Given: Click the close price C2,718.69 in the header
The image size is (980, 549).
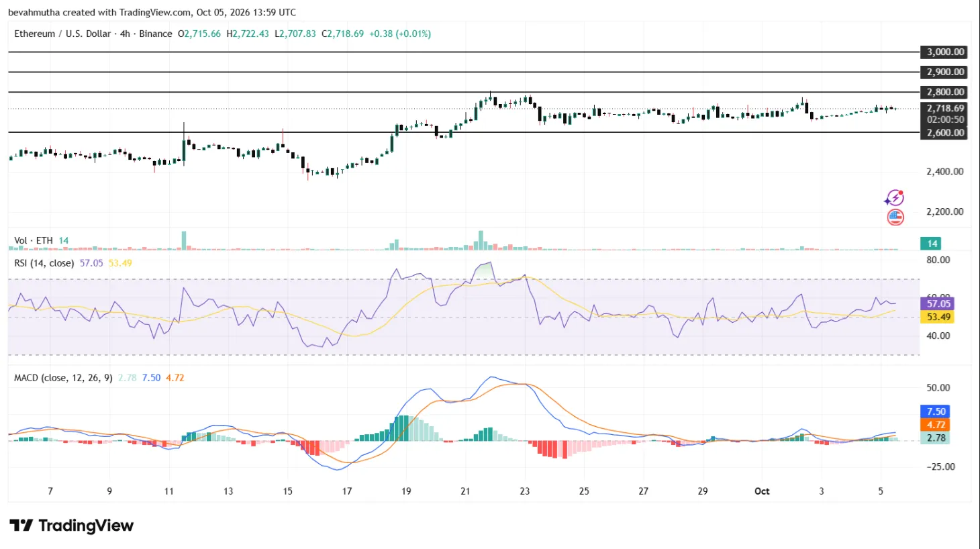Looking at the screenshot, I should (343, 34).
